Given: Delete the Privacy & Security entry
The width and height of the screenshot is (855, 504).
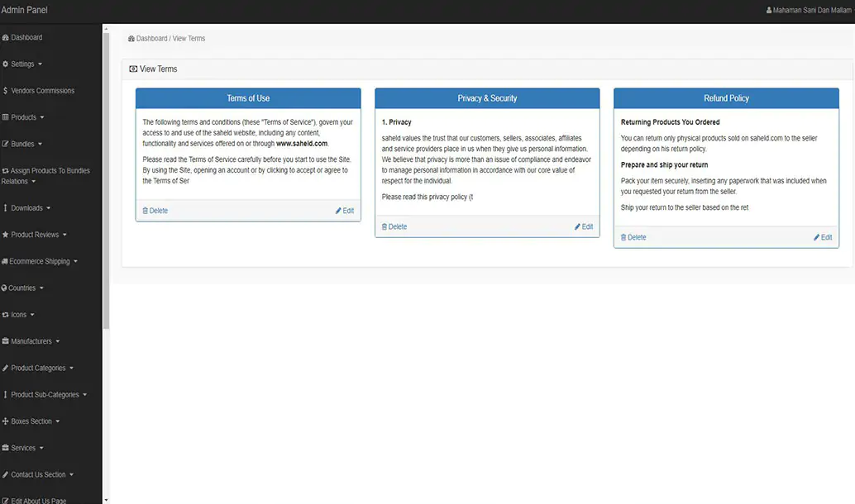Looking at the screenshot, I should (394, 226).
